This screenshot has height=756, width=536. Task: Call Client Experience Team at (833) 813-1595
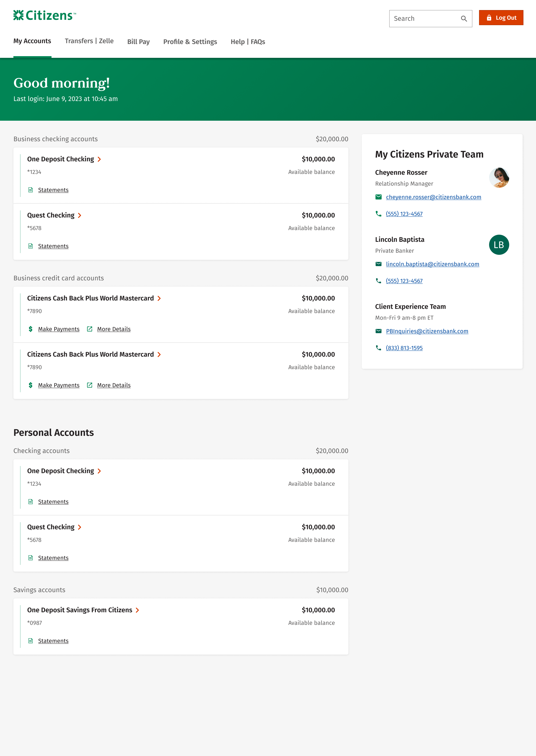[404, 348]
